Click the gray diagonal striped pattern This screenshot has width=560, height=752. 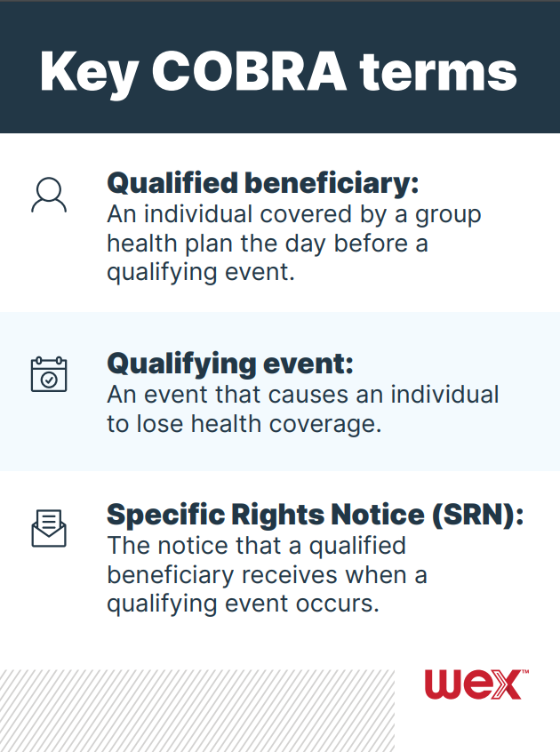click(x=197, y=711)
